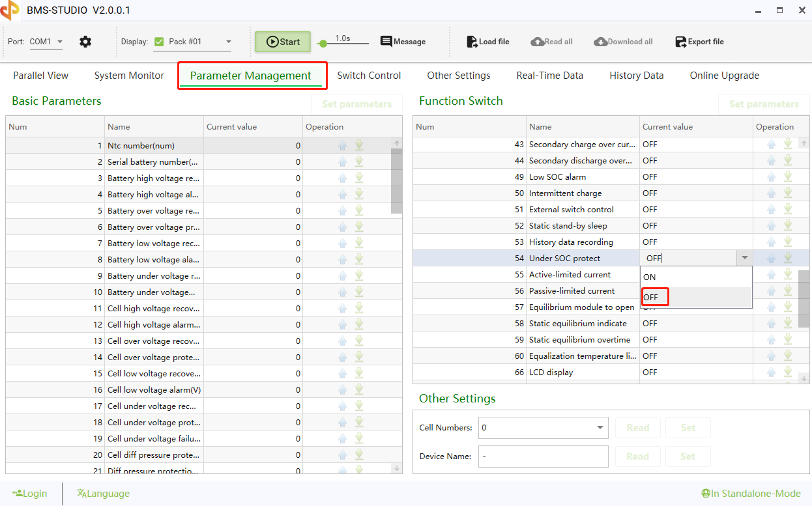Click Set button for Device Name
812x506 pixels.
point(688,457)
